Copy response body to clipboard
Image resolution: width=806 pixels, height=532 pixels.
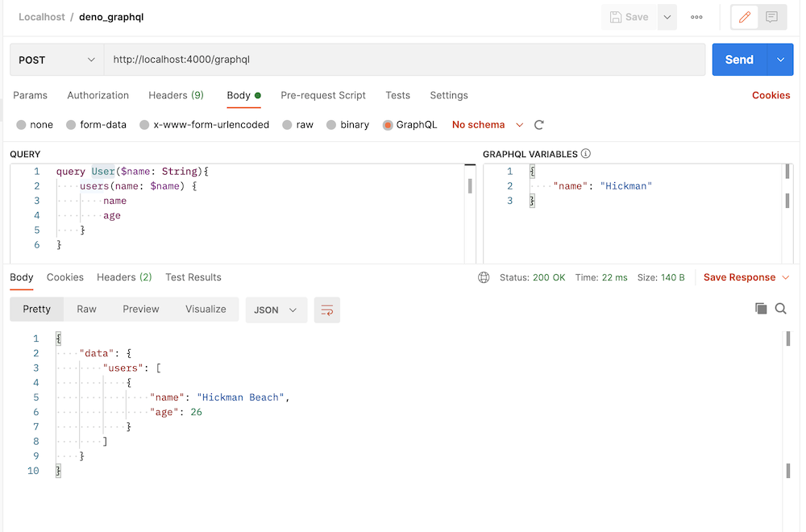[761, 309]
